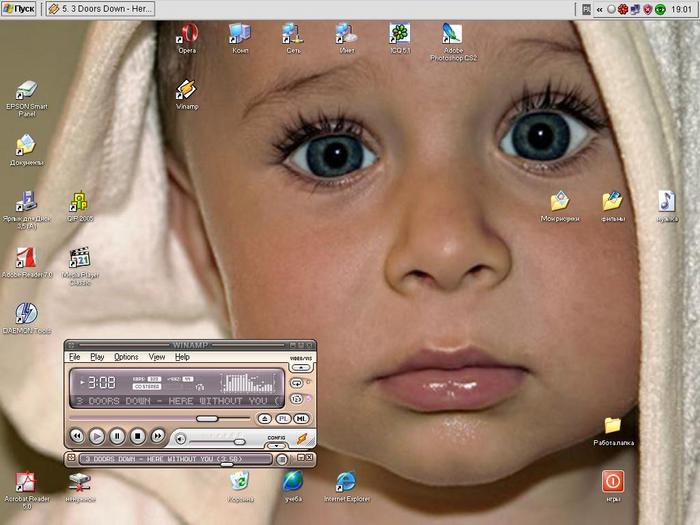Viewport: 700px width, 525px height.
Task: Open Winamp View menu
Action: [x=157, y=357]
